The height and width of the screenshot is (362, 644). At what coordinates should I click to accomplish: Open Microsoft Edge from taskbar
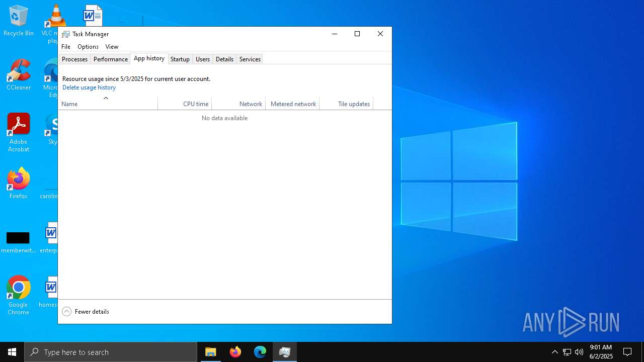(x=260, y=352)
